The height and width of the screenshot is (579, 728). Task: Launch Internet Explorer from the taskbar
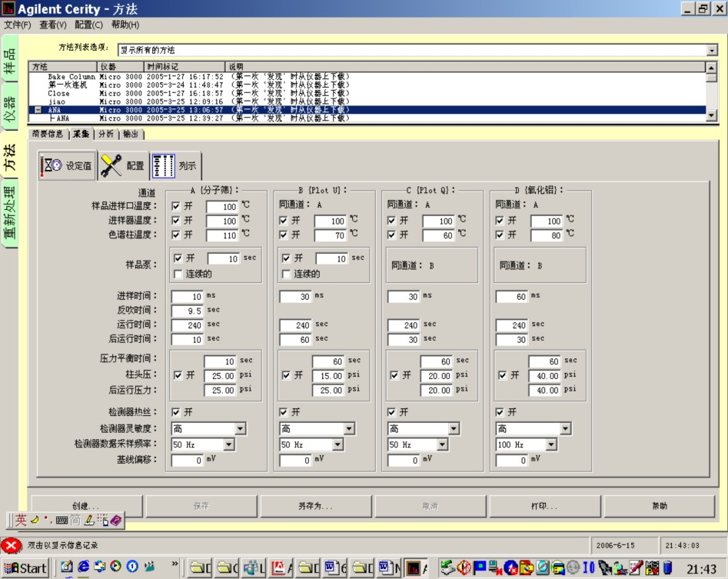(x=84, y=567)
